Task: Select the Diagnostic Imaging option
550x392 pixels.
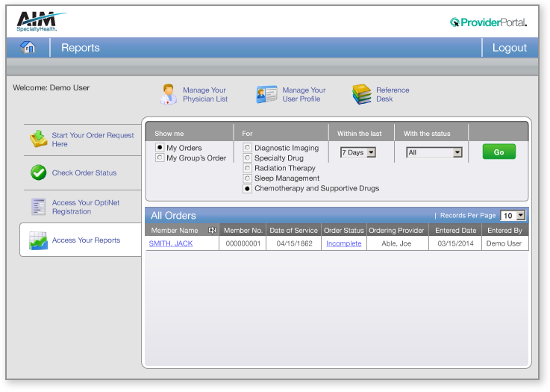Action: [x=248, y=149]
